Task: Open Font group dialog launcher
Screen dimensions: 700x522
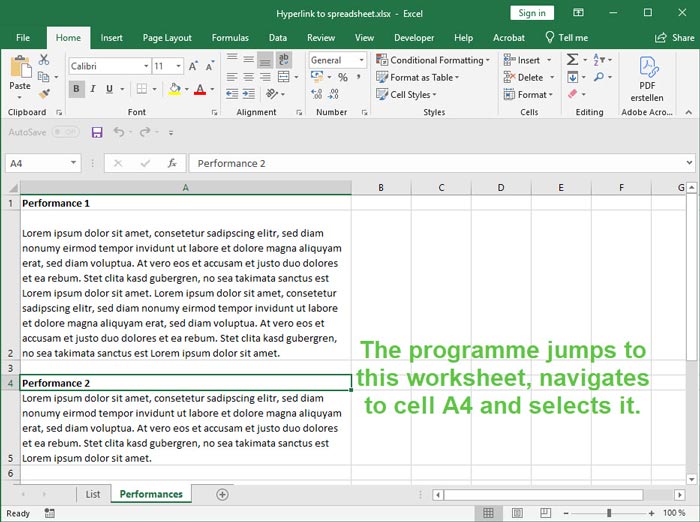Action: pyautogui.click(x=214, y=113)
